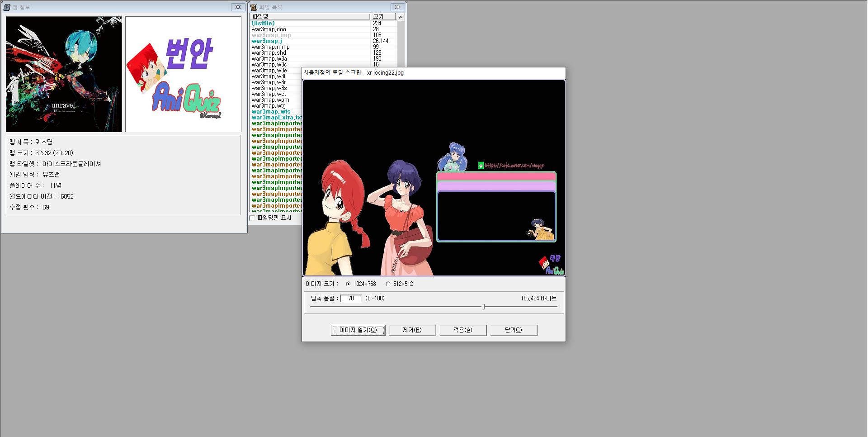Select the (listfile) entry

[263, 24]
